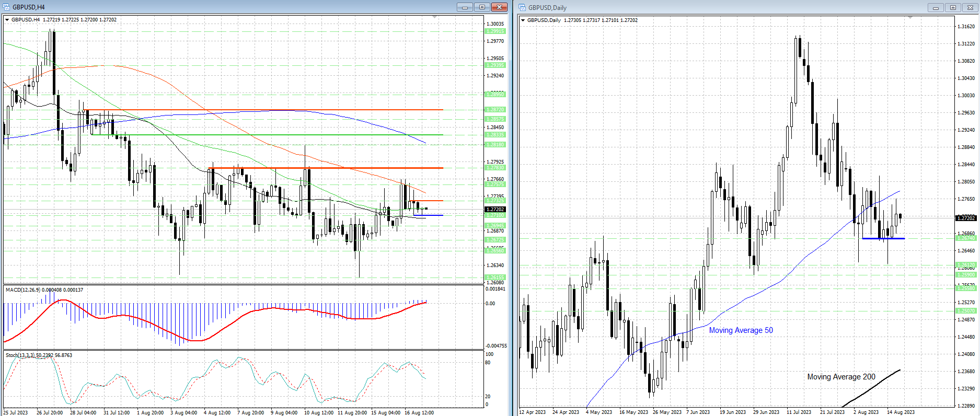Restore down the GBPUSD,H4 chart window
The image size is (980, 416).
[x=482, y=7]
